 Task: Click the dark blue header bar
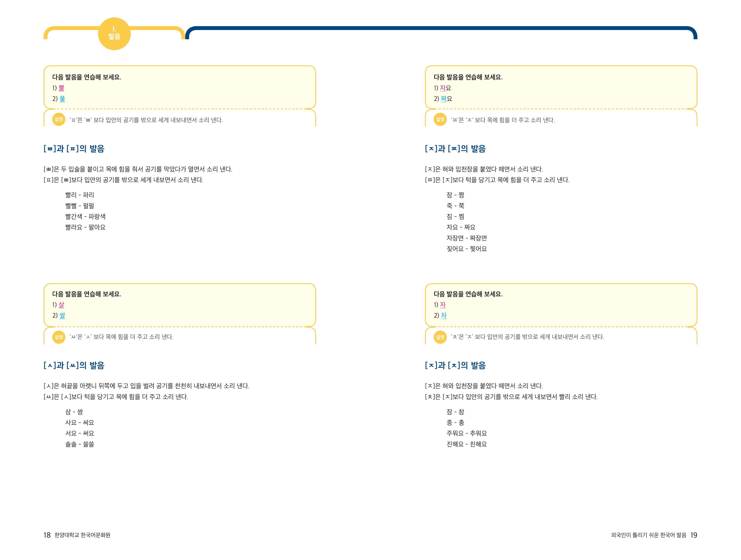point(435,28)
